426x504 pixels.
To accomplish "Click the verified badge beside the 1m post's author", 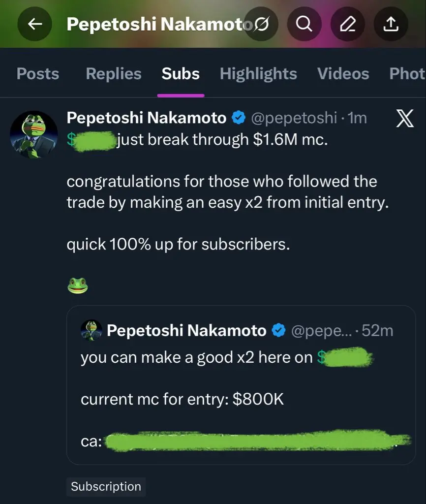I will (239, 118).
